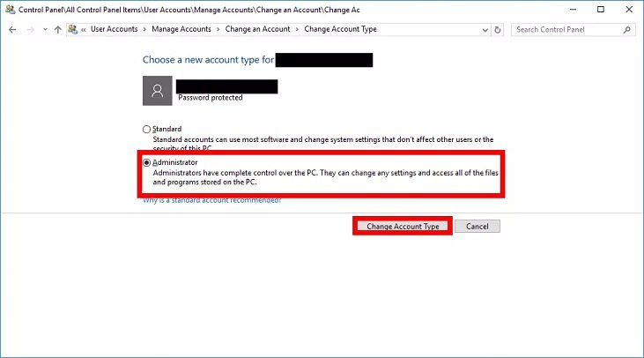Open 'Why is a standard account recommended?' link

(211, 201)
